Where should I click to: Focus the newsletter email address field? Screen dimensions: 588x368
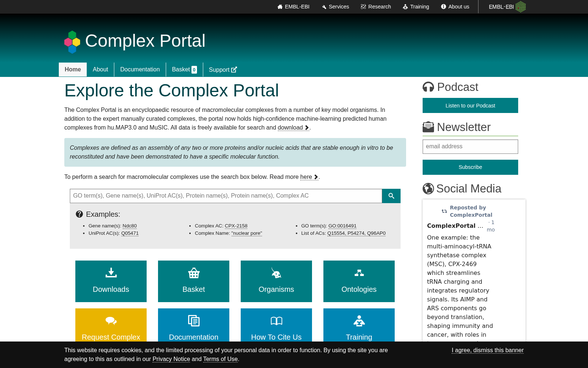pos(470,146)
